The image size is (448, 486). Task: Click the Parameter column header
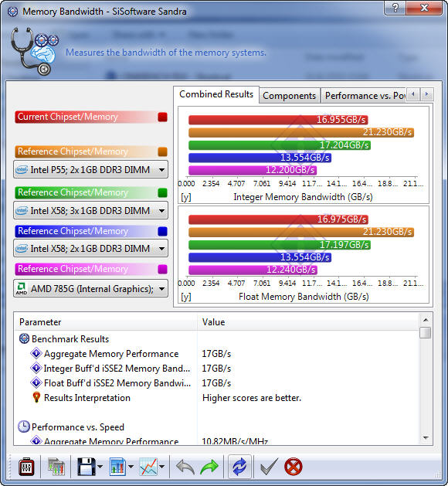click(106, 322)
